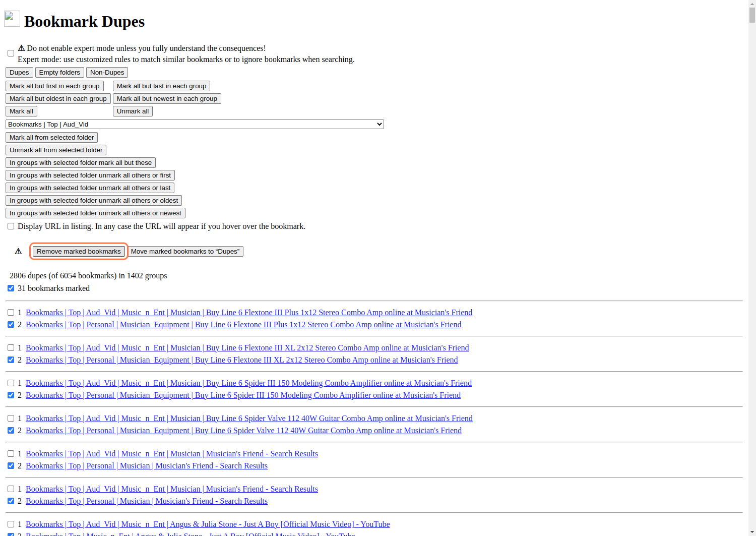The height and width of the screenshot is (536, 756).
Task: Open Aud_Vid Flextone III Plus 1x12 bookmark link
Action: (249, 313)
